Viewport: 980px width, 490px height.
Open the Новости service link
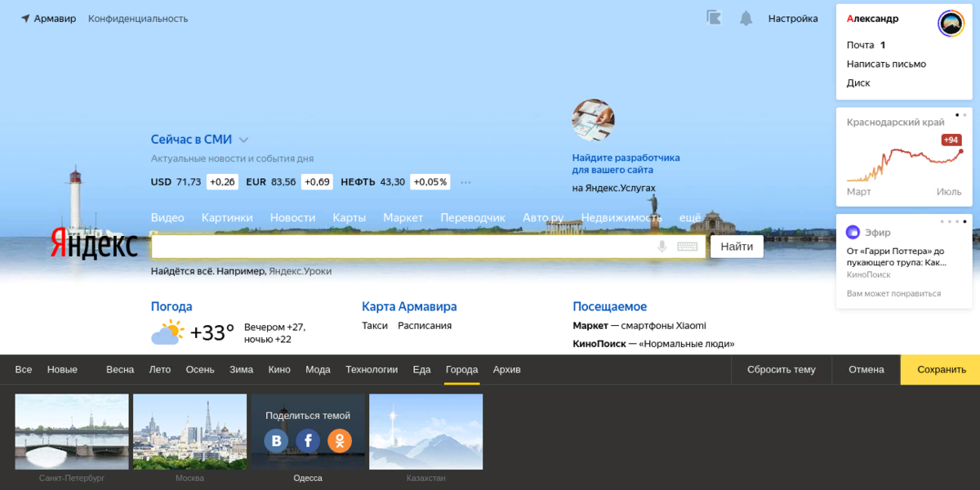[x=292, y=218]
